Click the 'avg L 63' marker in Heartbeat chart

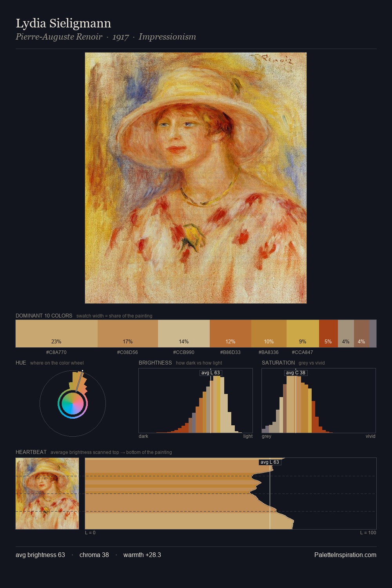pyautogui.click(x=270, y=462)
